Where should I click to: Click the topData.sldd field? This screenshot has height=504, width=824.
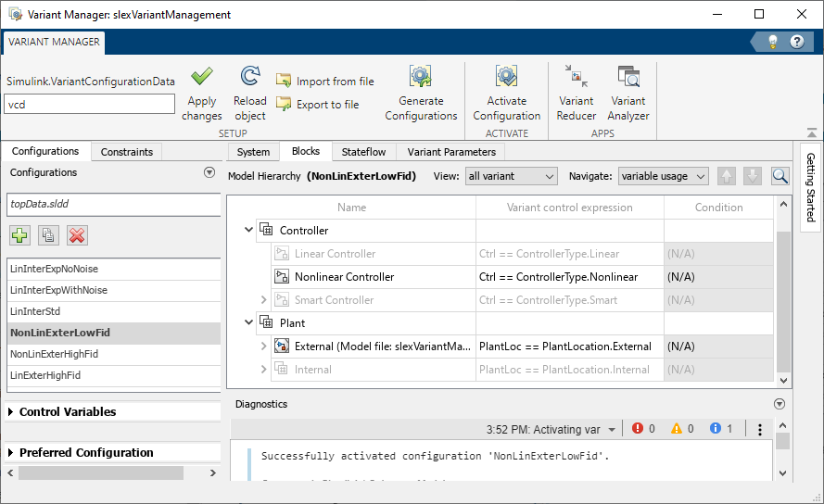[x=113, y=205]
